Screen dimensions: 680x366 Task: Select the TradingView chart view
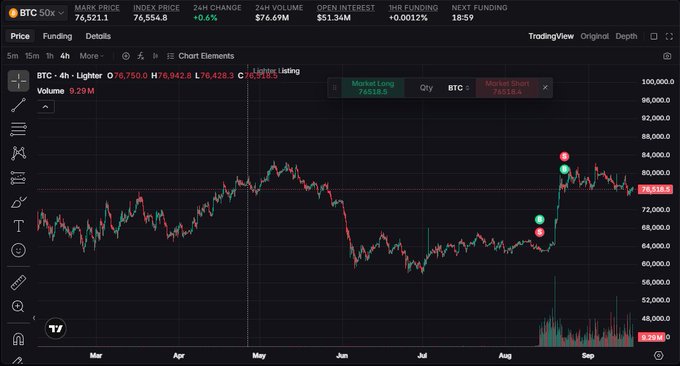[x=551, y=36]
